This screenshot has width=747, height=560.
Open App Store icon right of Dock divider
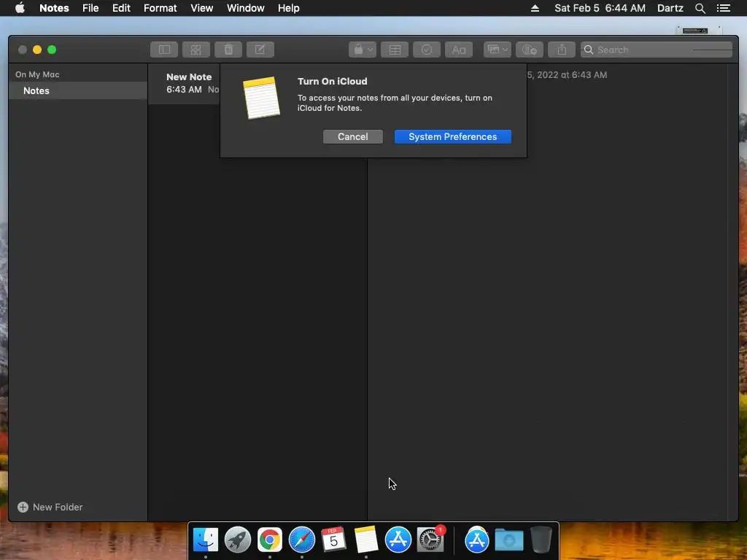[477, 540]
